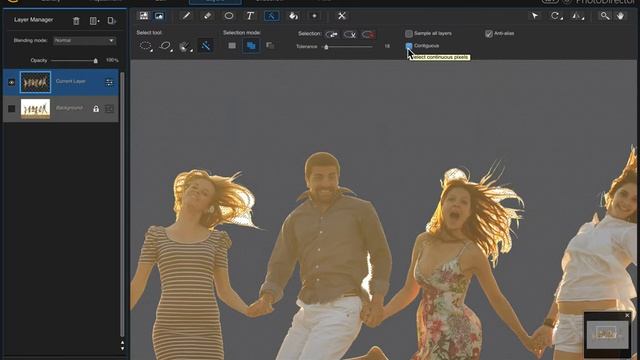Open the layer export options dropdown
Image resolution: width=640 pixels, height=360 pixels.
(111, 21)
